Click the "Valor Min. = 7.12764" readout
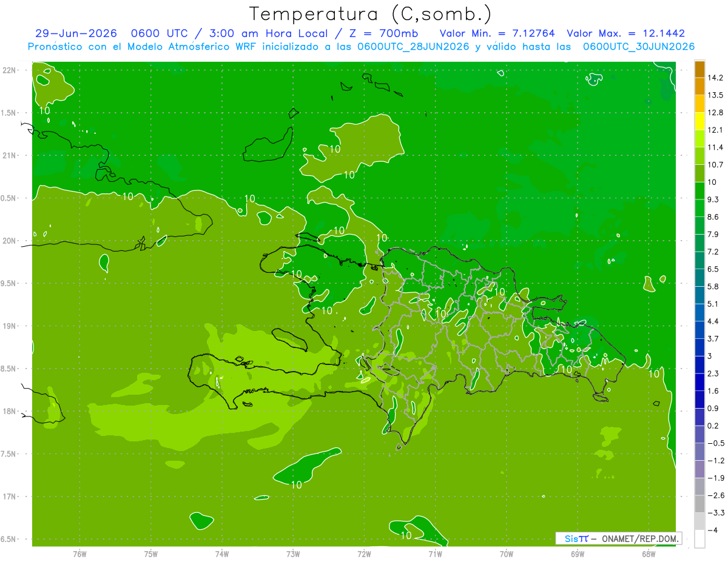The image size is (728, 562). click(x=497, y=33)
